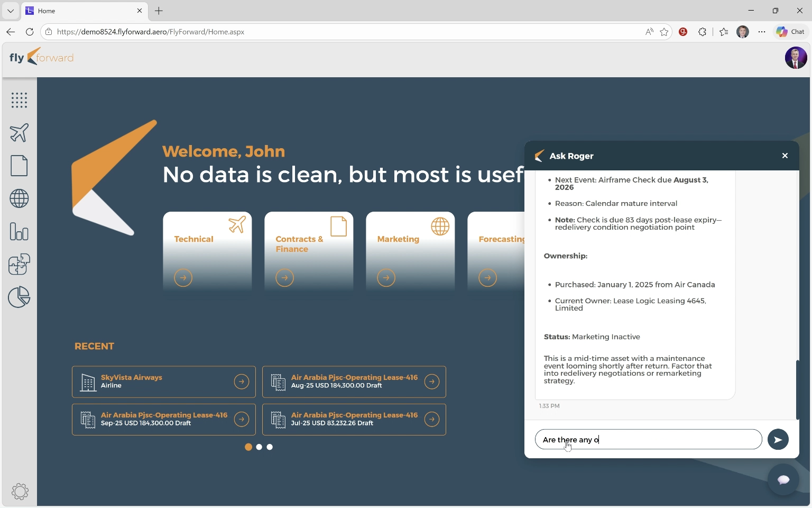Click the airplane icon in sidebar
Viewport: 812px width, 508px height.
point(19,133)
